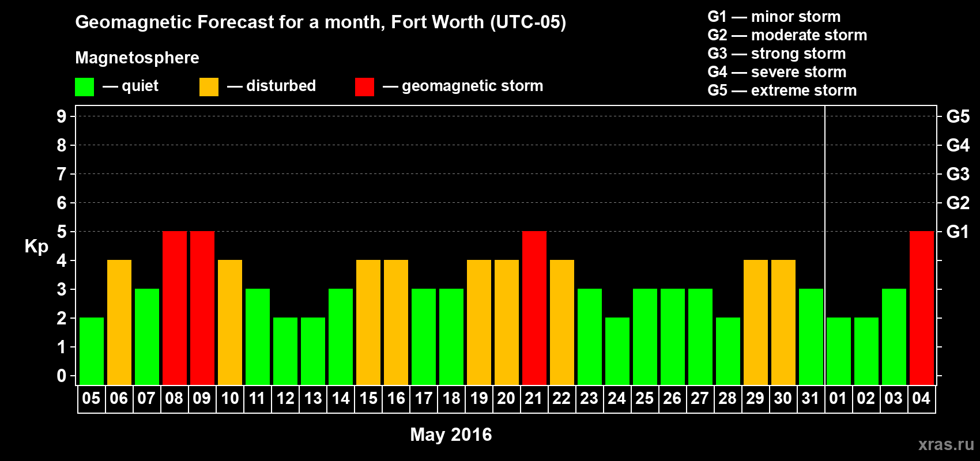Image resolution: width=980 pixels, height=461 pixels.
Task: Click the red bar for day 08
Action: click(x=175, y=308)
